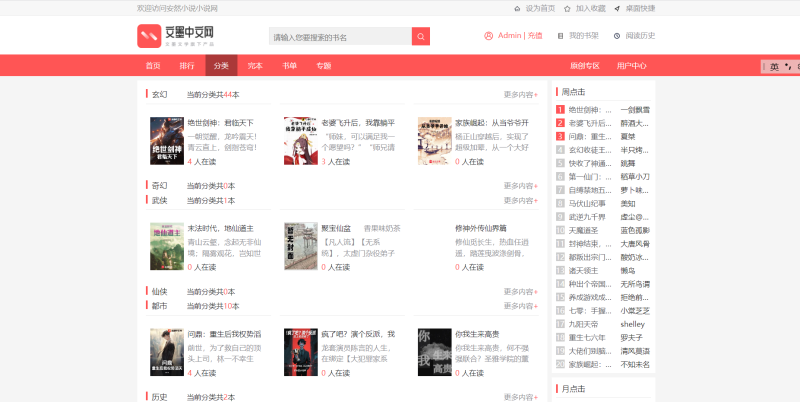Click 更多内容+ for the 奇幻 category
Viewport: 800px width, 402px height.
click(521, 186)
